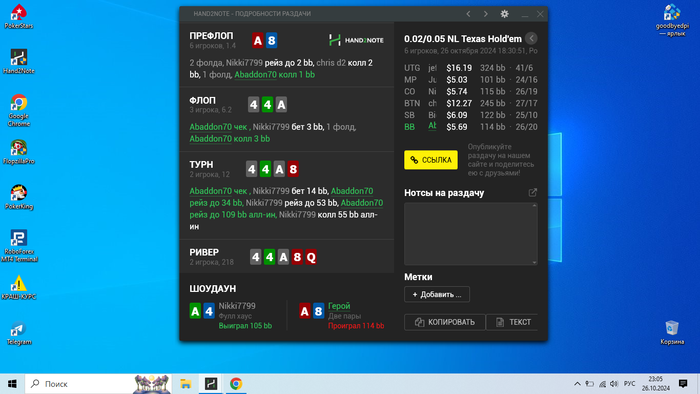This screenshot has height=394, width=700.
Task: Click the red Q card on the river
Action: coord(311,257)
